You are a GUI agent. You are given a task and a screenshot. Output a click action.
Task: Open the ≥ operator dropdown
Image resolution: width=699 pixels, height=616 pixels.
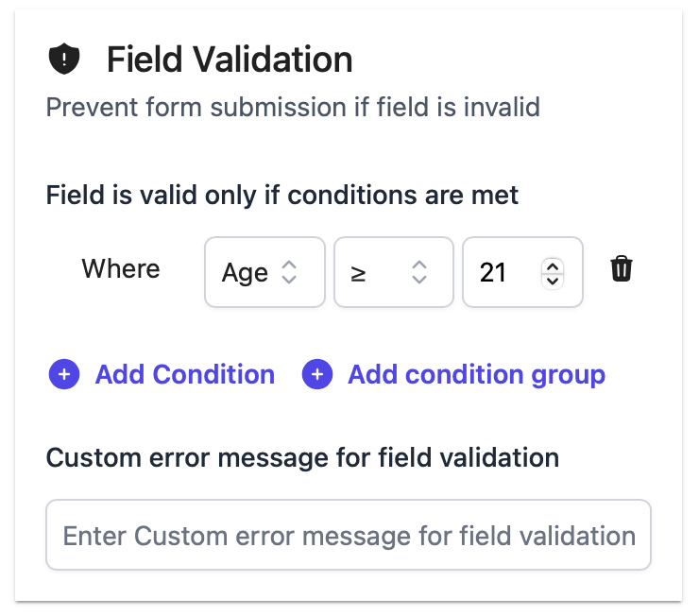[394, 272]
